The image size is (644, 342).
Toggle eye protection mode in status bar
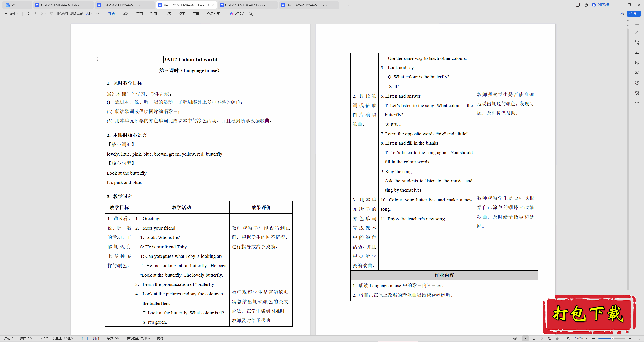coord(515,338)
